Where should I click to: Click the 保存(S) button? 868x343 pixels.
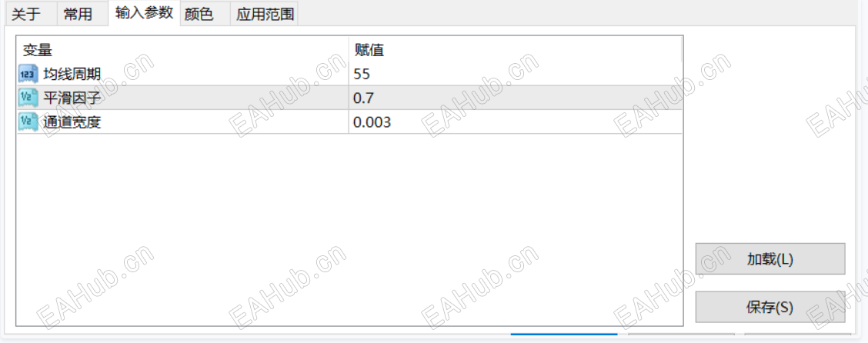coord(770,307)
